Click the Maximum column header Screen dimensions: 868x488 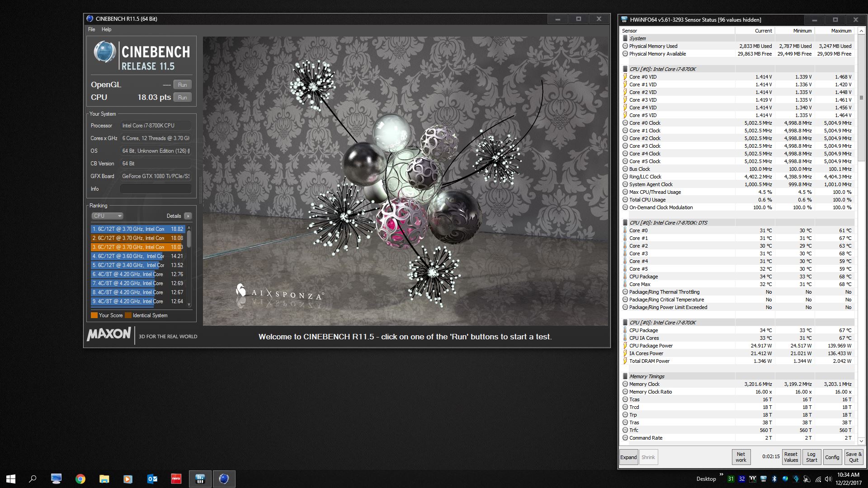[x=834, y=31]
